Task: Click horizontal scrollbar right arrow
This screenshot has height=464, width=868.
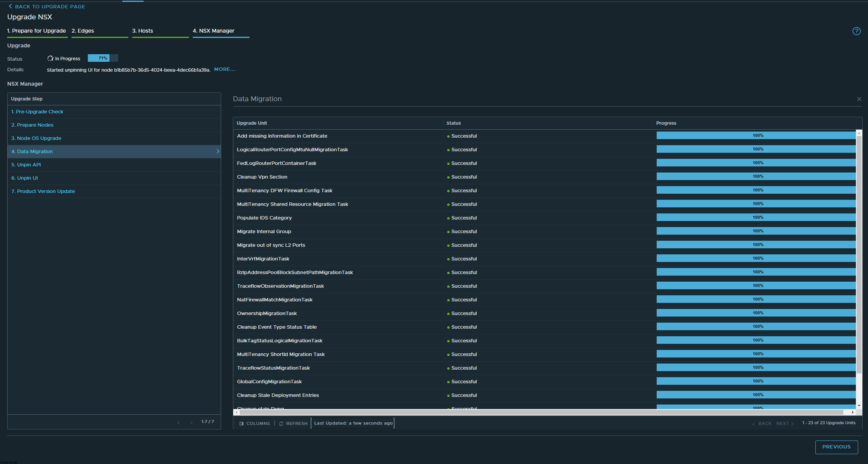Action: tap(852, 412)
